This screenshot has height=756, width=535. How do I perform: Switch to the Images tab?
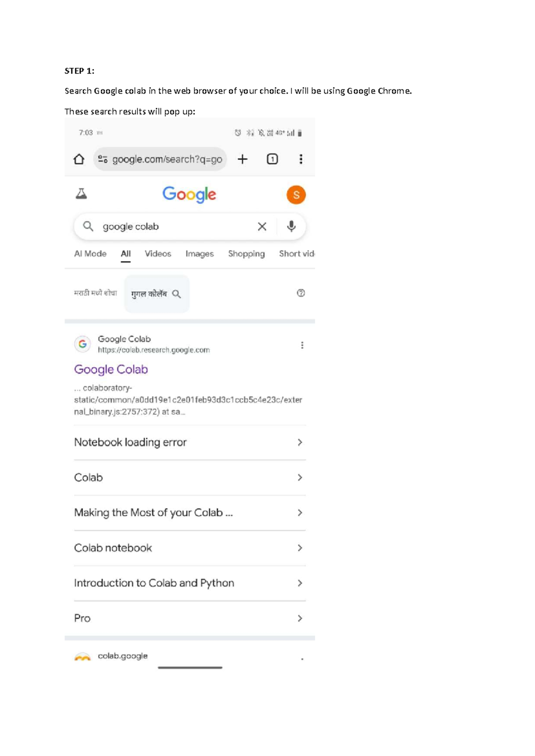pyautogui.click(x=199, y=254)
